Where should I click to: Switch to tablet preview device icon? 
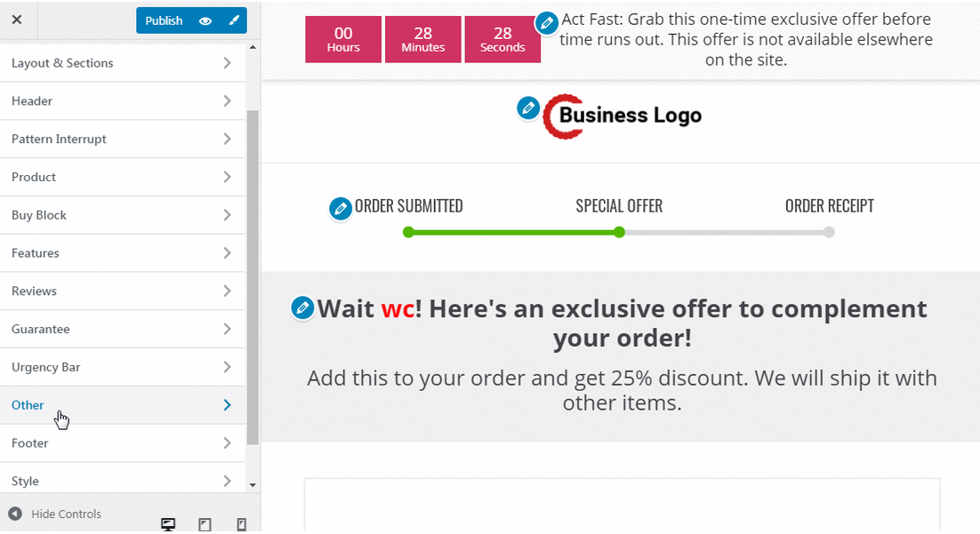pos(205,524)
